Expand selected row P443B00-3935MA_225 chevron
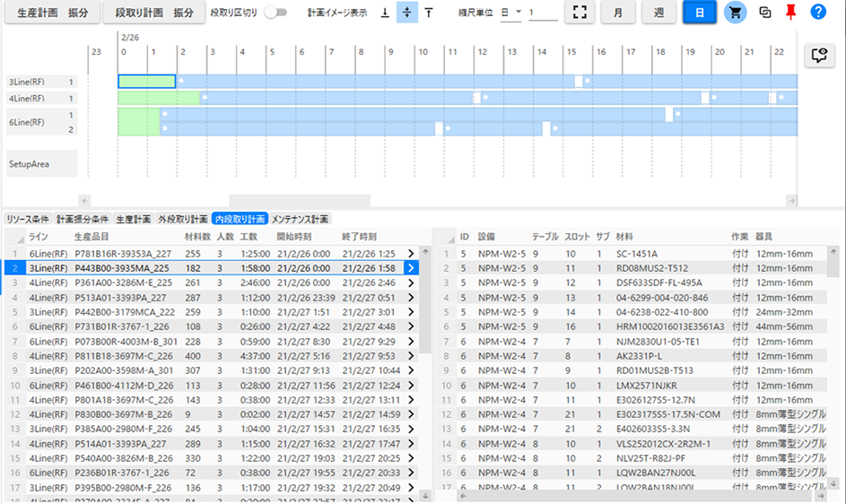 tap(411, 267)
